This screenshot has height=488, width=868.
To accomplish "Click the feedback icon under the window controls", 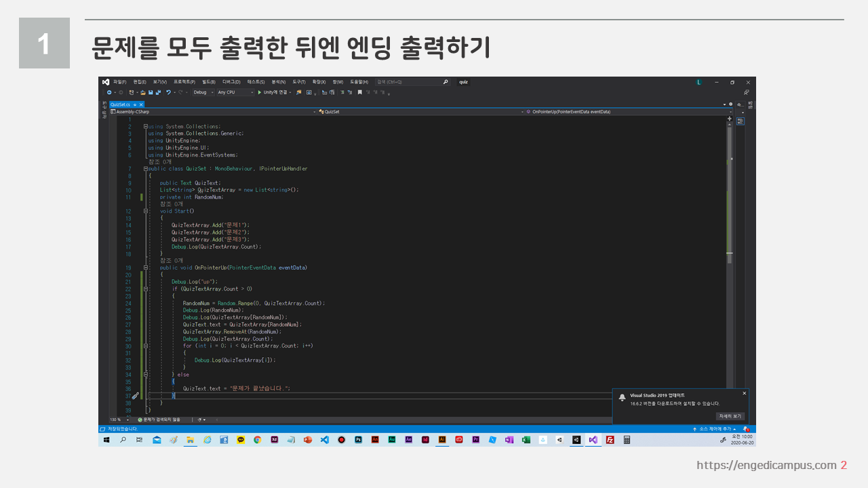I will point(746,92).
